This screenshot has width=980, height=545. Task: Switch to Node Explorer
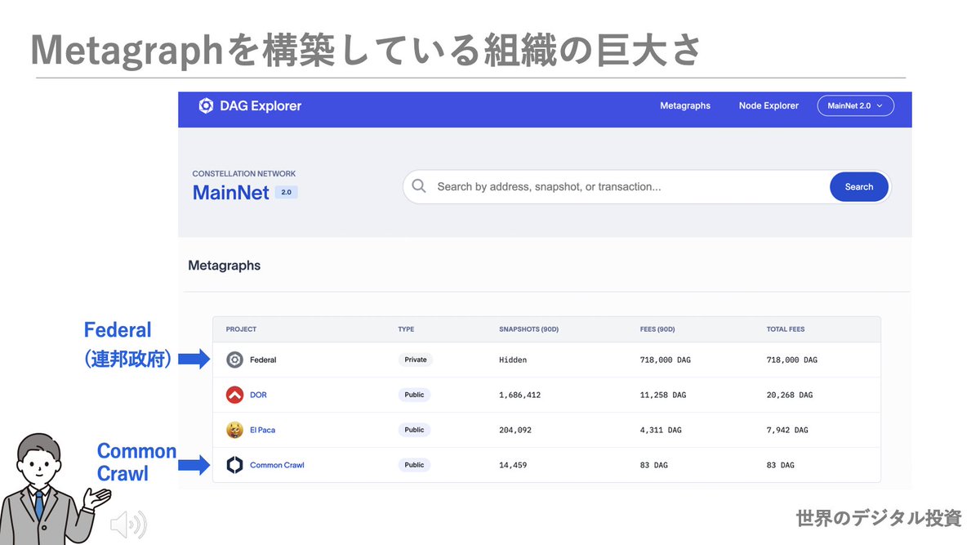click(x=768, y=105)
